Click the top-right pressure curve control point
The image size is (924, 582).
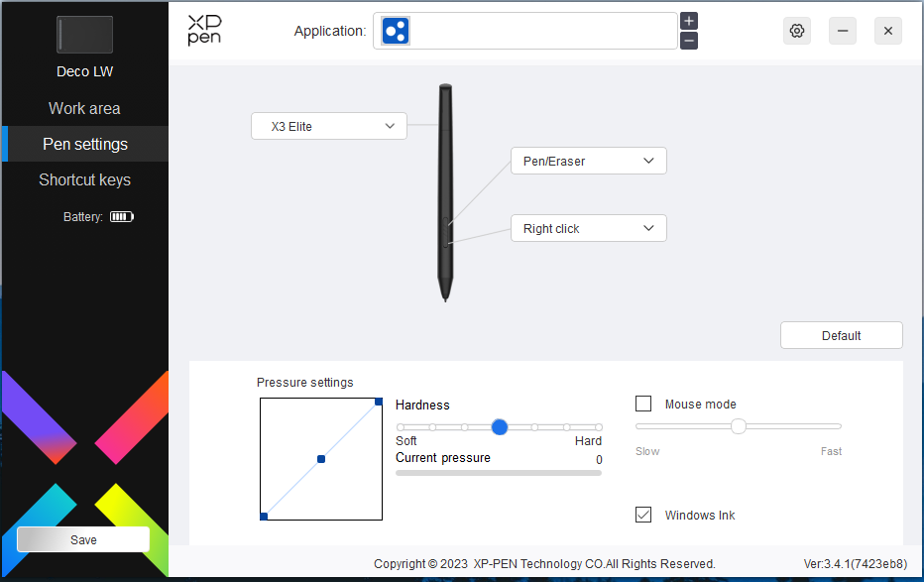379,402
